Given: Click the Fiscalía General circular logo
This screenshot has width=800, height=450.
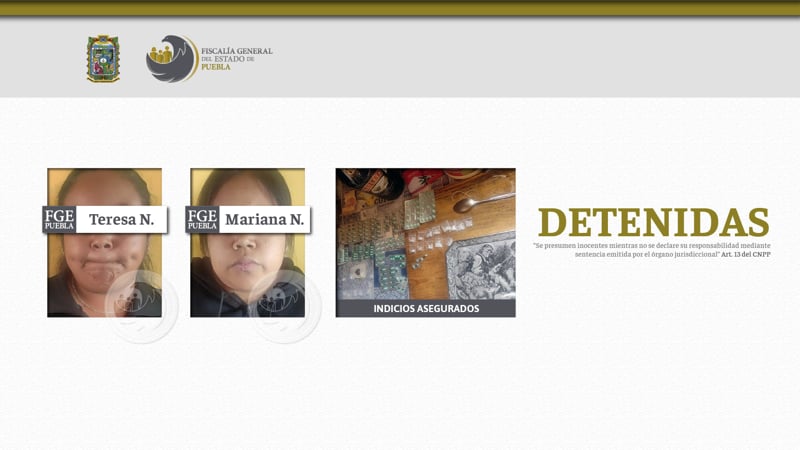Looking at the screenshot, I should (171, 58).
